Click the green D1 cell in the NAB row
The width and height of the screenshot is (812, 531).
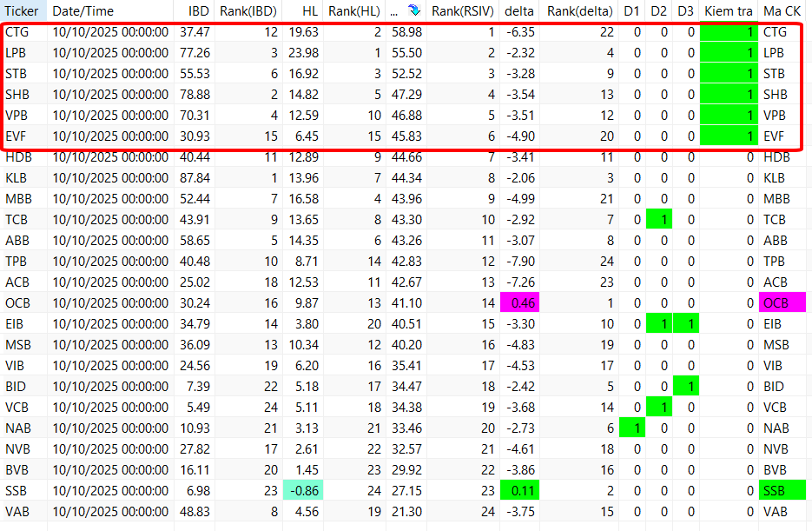[x=631, y=428]
